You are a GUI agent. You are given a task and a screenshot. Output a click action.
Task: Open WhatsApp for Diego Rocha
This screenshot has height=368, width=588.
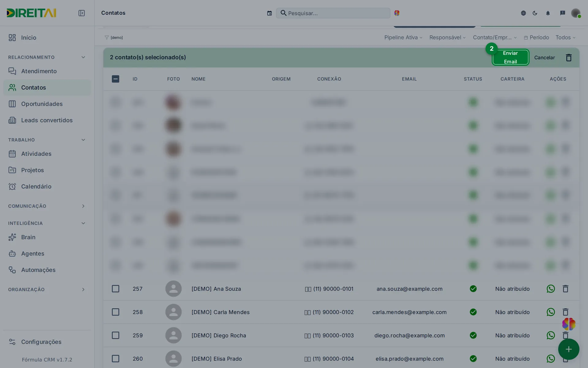(551, 335)
